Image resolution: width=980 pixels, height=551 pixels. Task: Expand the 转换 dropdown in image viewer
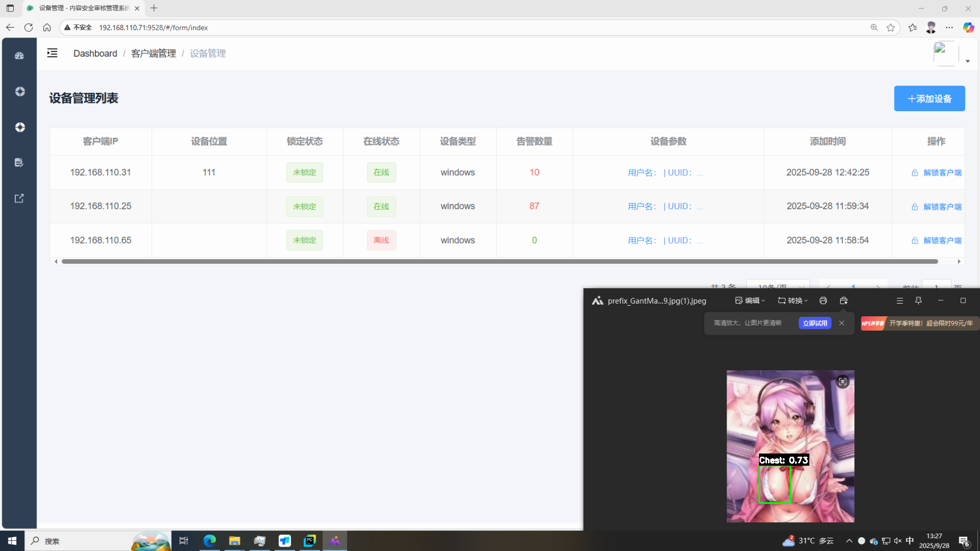point(793,300)
